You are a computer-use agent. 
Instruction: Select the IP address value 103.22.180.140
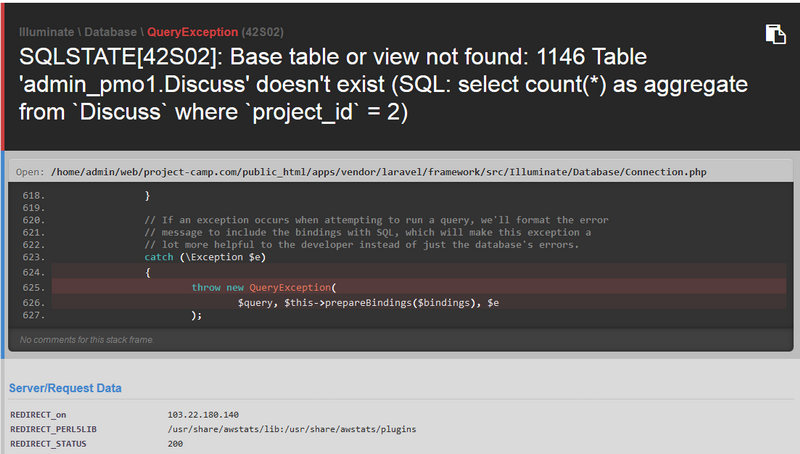[x=203, y=414]
